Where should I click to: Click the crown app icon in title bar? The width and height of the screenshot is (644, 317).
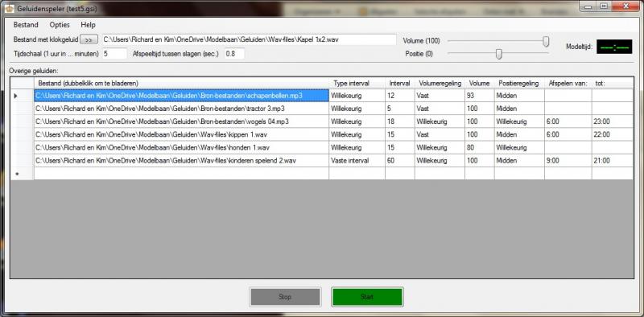click(x=9, y=8)
